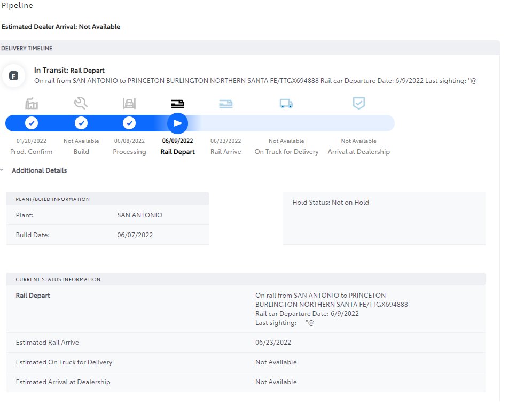Image resolution: width=532 pixels, height=404 pixels.
Task: Click the Processing stage car icon
Action: pyautogui.click(x=129, y=104)
